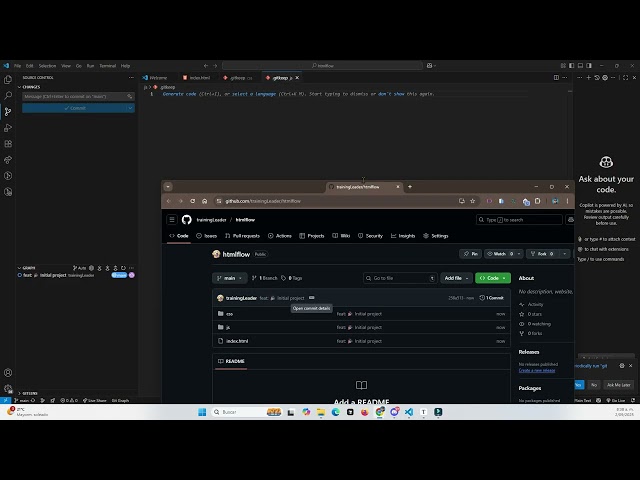640x480 pixels.
Task: Collapse the Changes section
Action: pos(19,87)
